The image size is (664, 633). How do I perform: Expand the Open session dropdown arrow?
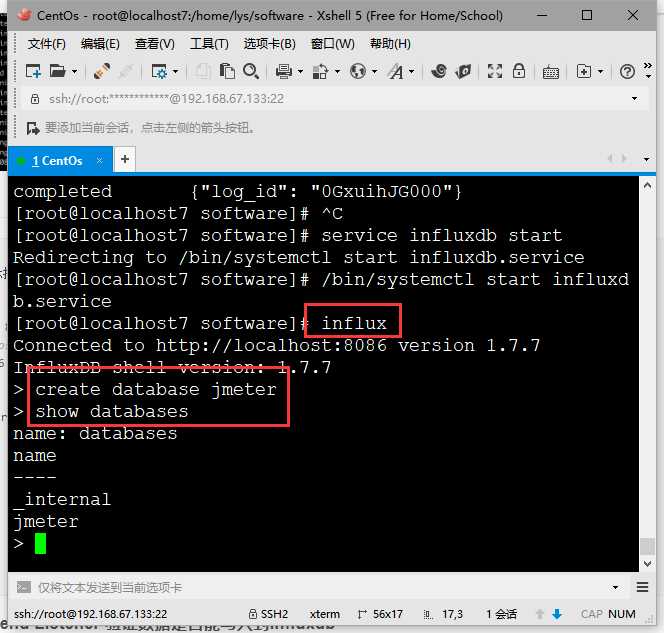point(75,72)
